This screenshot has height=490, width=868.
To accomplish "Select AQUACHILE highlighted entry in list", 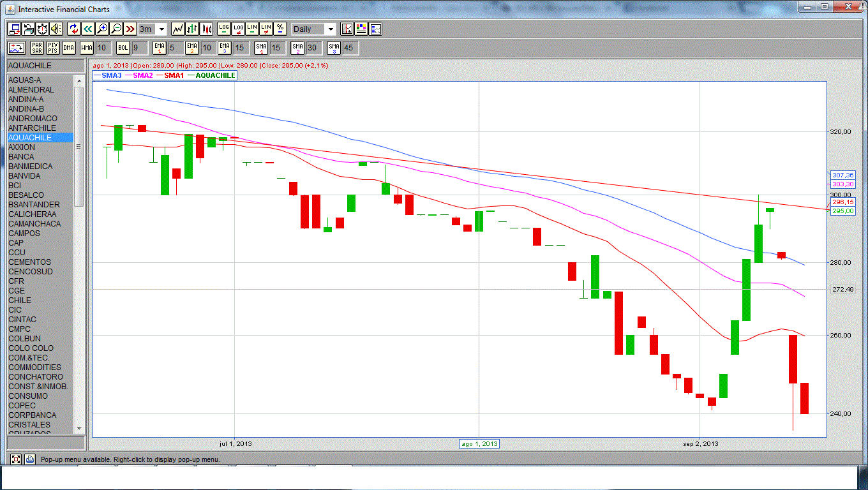I will pos(41,138).
